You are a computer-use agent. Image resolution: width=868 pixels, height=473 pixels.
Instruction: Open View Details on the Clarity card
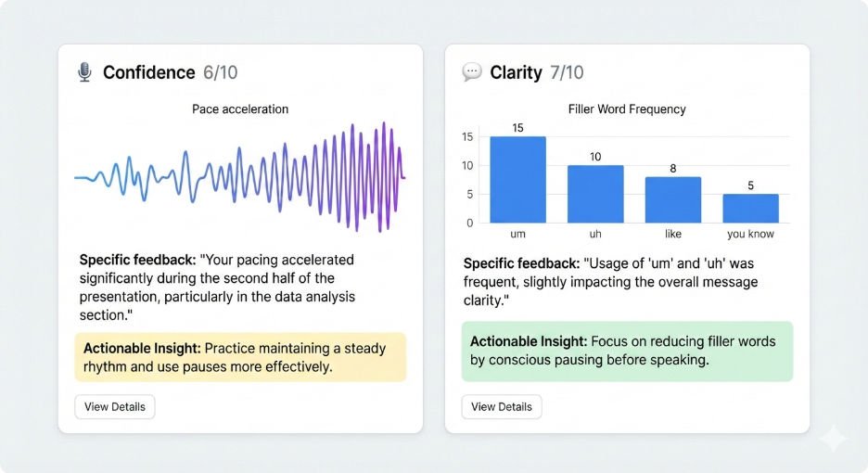(x=502, y=406)
